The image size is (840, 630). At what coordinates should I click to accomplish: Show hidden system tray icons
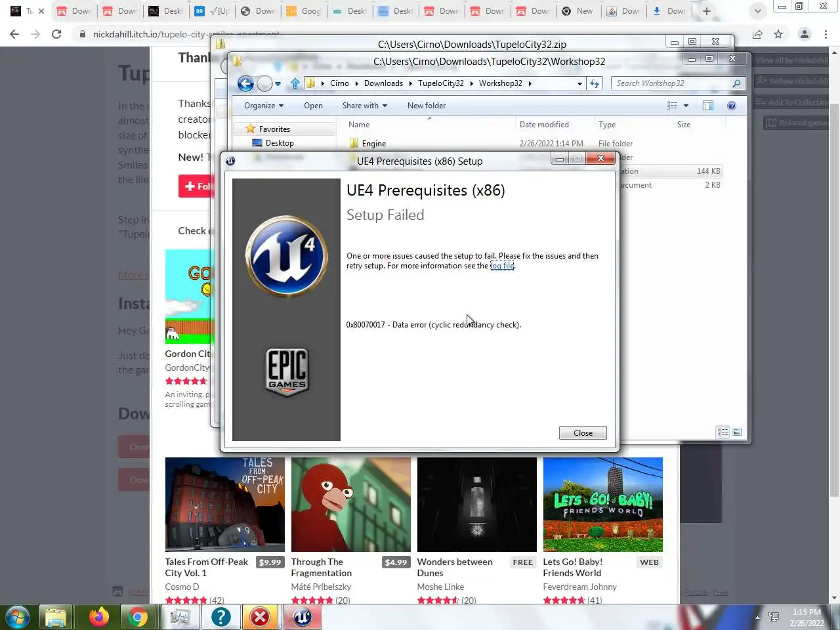click(757, 618)
